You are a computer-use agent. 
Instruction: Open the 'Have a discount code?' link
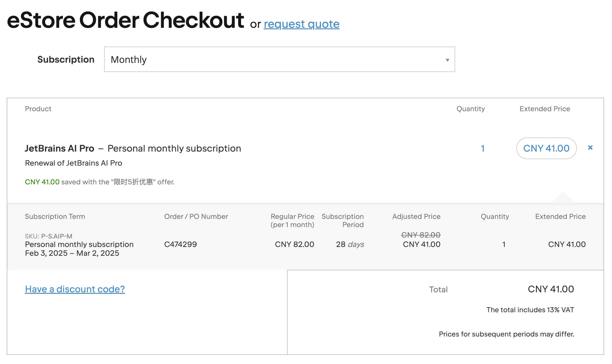(75, 289)
